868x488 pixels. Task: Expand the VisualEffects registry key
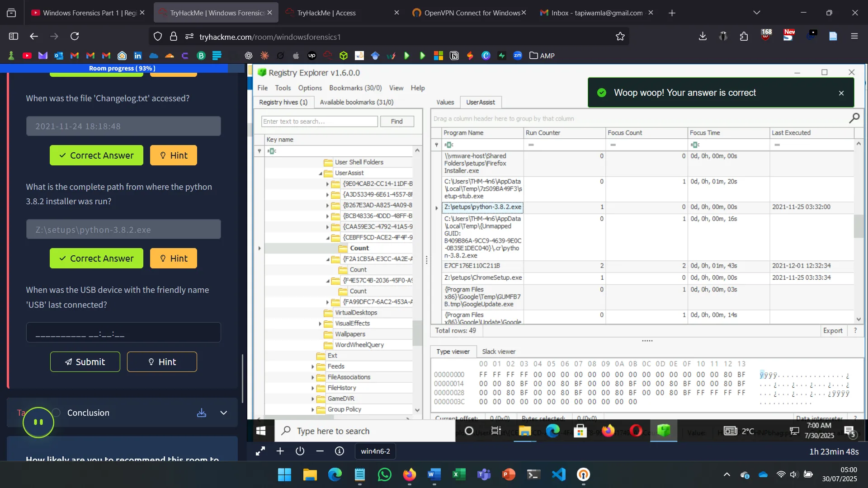pyautogui.click(x=320, y=324)
